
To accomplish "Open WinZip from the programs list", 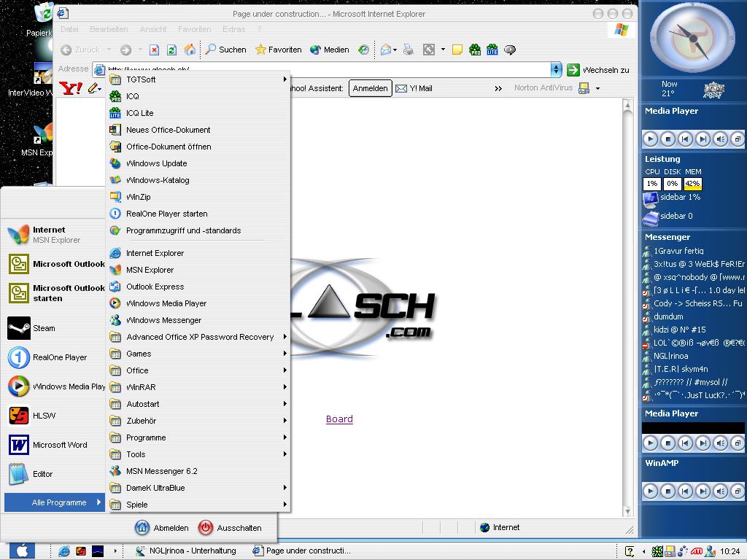I will [x=138, y=197].
